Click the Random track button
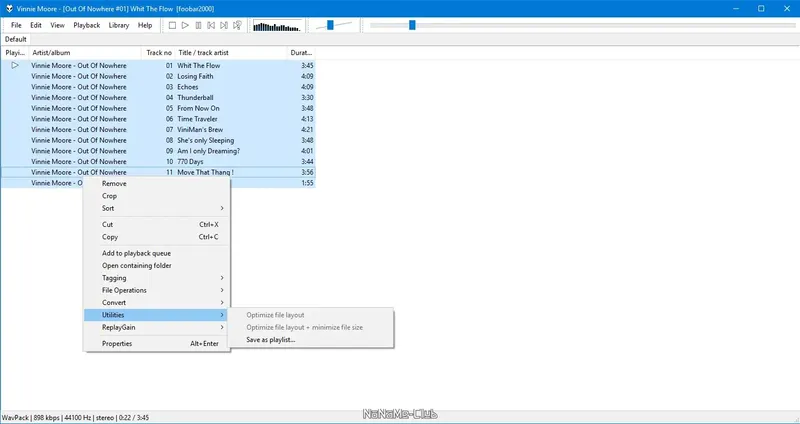Image resolution: width=800 pixels, height=424 pixels. [x=237, y=25]
